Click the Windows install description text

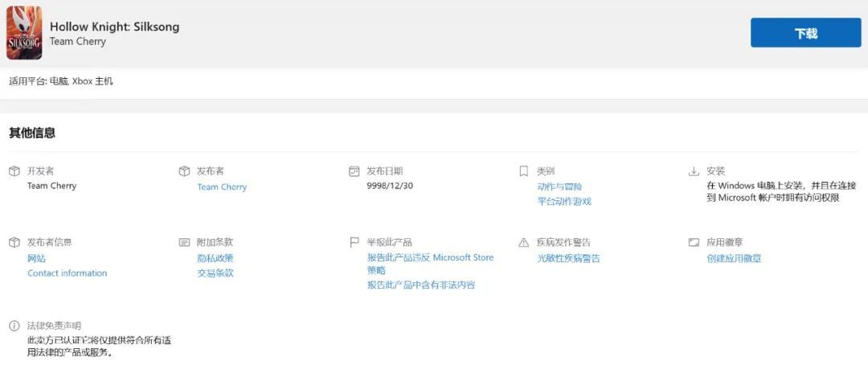[781, 191]
